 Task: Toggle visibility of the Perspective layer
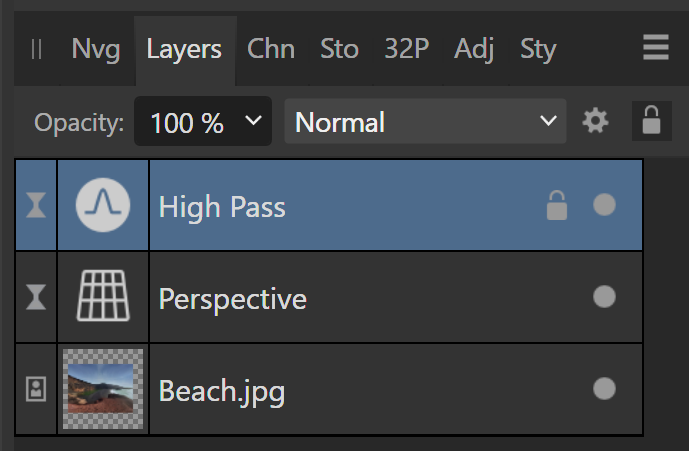point(604,297)
